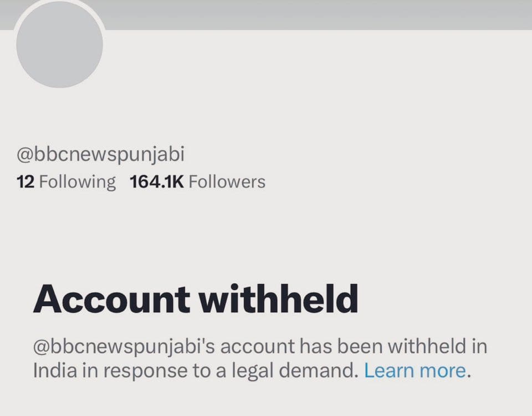Click the word Followers
The image size is (532, 416).
click(x=227, y=182)
